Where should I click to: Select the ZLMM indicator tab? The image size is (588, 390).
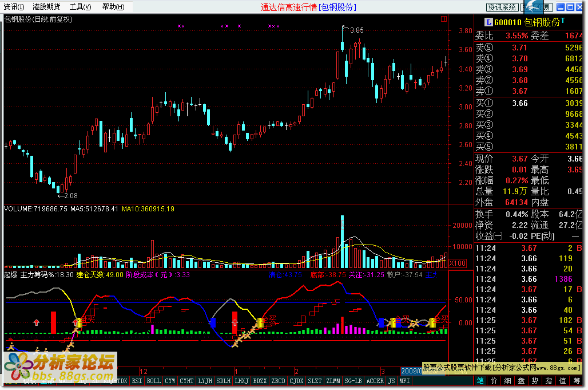coord(333,381)
